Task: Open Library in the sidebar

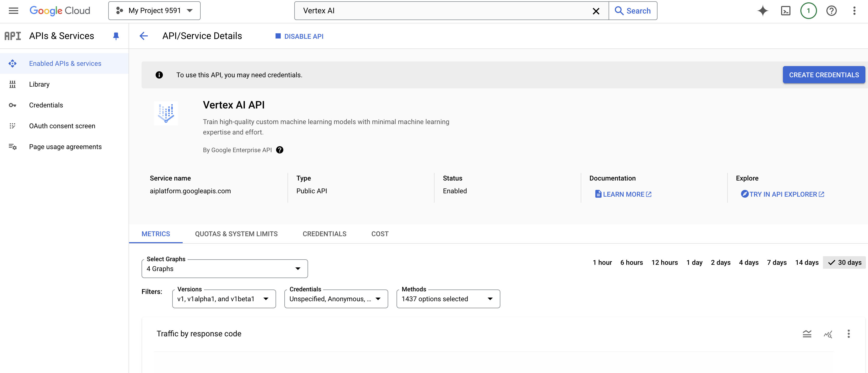Action: [x=64, y=84]
